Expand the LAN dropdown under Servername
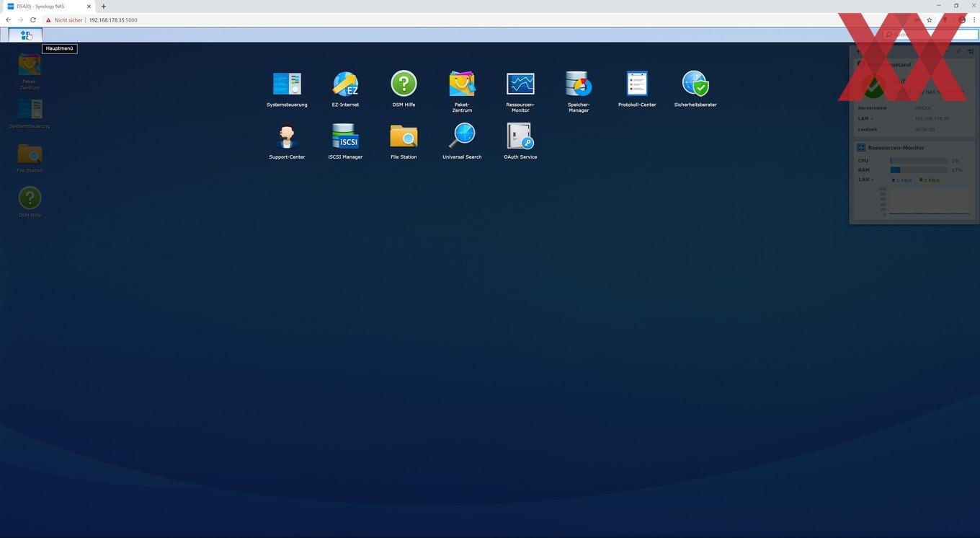The image size is (980, 538). point(865,118)
